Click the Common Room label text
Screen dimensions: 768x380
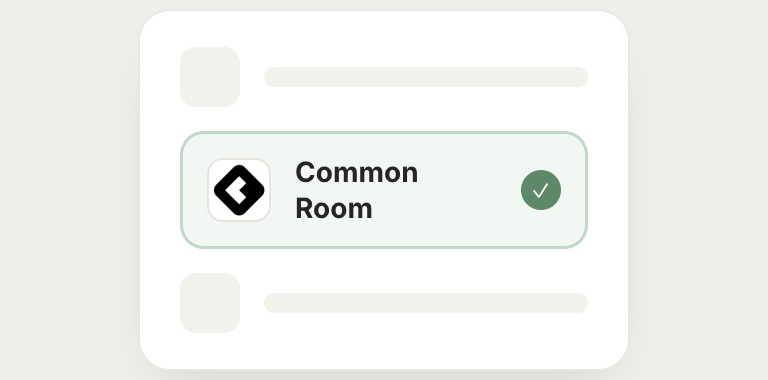click(357, 190)
